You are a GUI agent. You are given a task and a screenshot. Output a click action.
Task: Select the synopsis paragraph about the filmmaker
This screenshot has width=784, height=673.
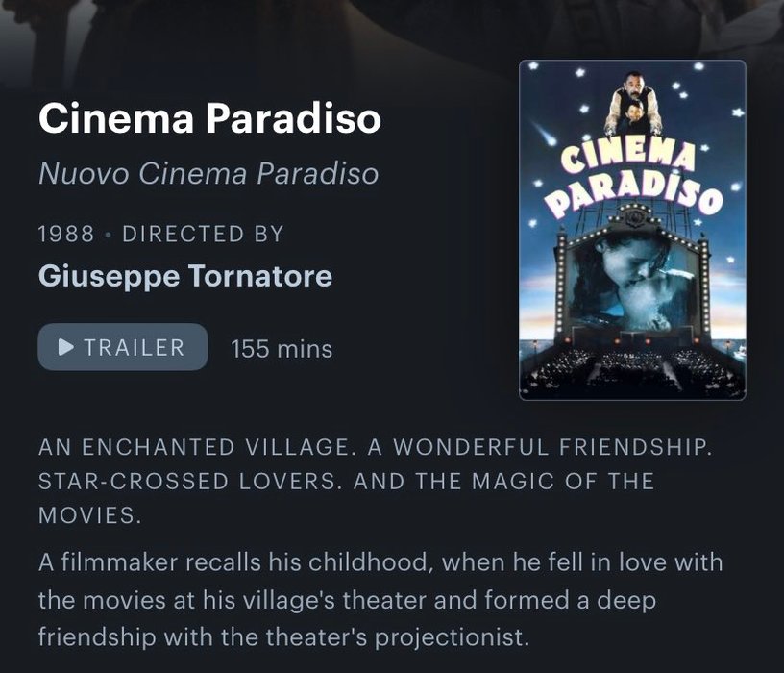tap(380, 599)
